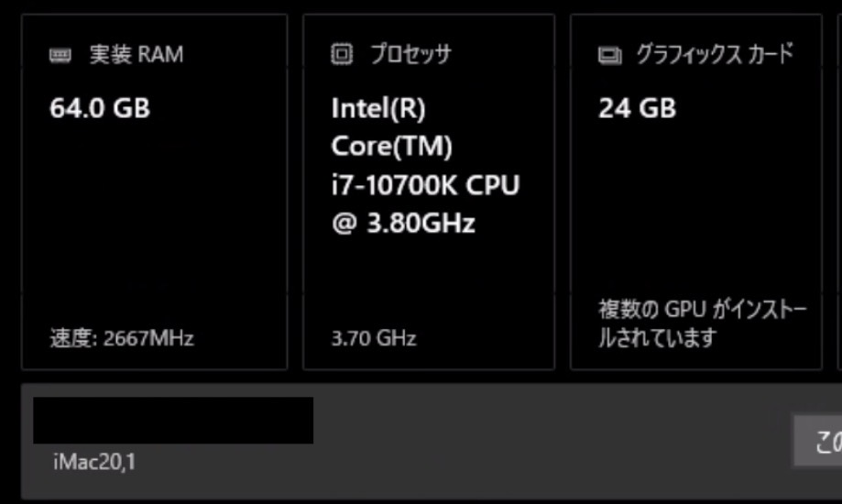Image resolution: width=842 pixels, height=504 pixels.
Task: Open the processor info card
Action: coord(429,192)
